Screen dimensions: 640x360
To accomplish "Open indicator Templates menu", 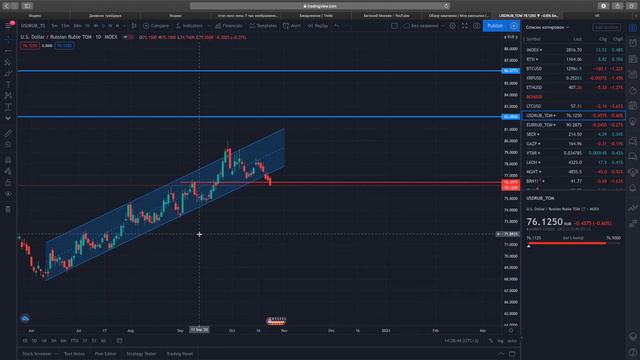I will click(x=263, y=26).
